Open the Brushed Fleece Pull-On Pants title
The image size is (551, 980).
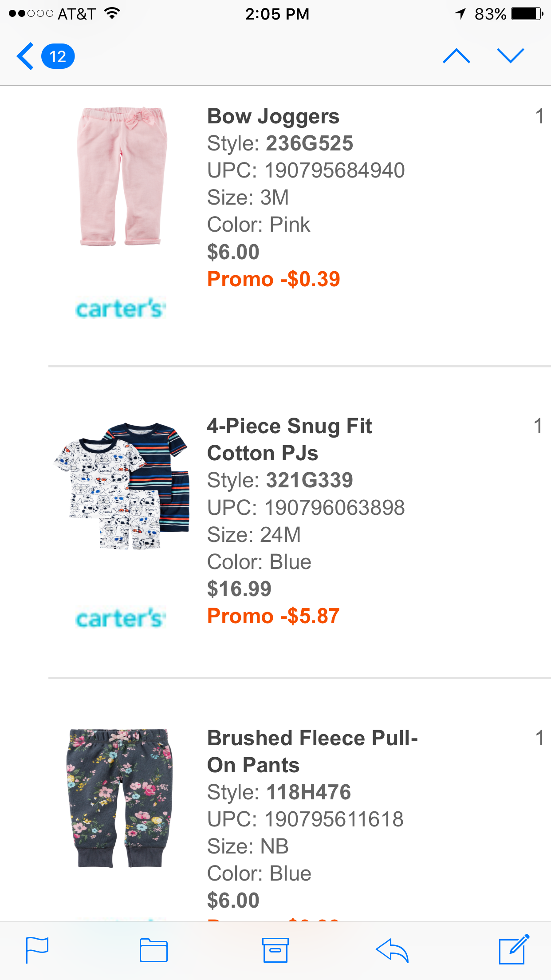(x=312, y=751)
